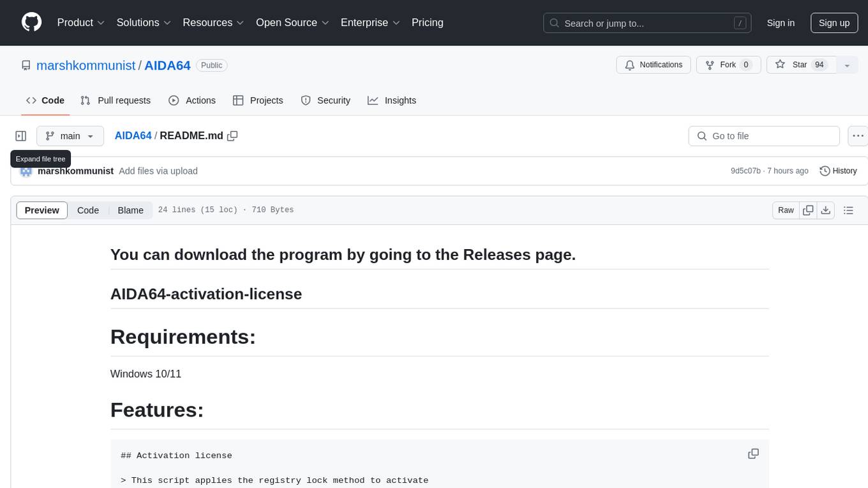Image resolution: width=868 pixels, height=488 pixels.
Task: Switch to the Code tab
Action: click(45, 100)
